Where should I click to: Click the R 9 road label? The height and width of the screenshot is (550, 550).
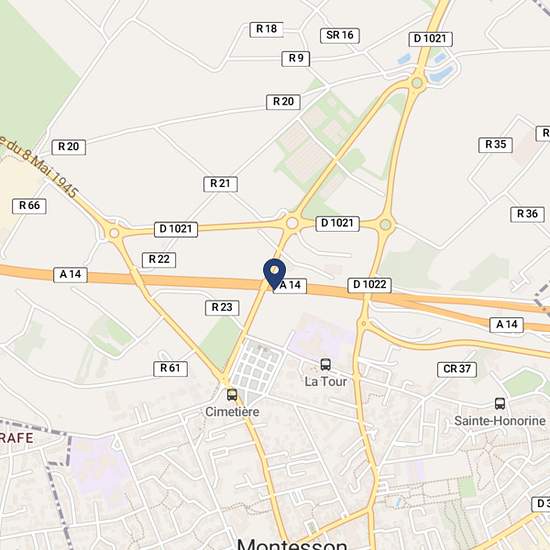[296, 59]
